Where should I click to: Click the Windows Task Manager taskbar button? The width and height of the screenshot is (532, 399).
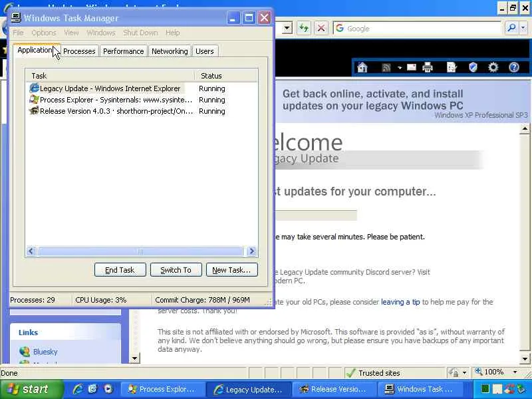(420, 390)
